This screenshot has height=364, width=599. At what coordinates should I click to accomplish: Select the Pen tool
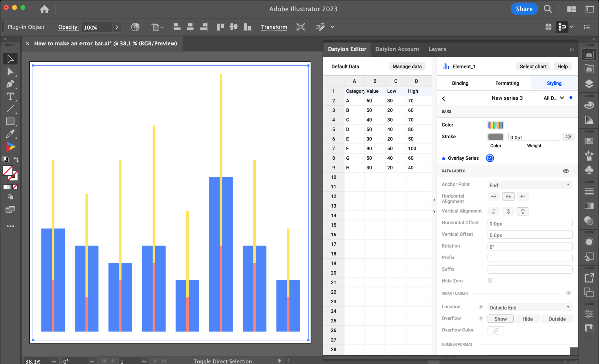[x=10, y=84]
